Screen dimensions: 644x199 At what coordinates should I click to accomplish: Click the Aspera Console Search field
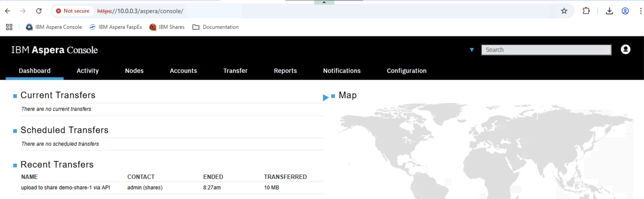[546, 50]
